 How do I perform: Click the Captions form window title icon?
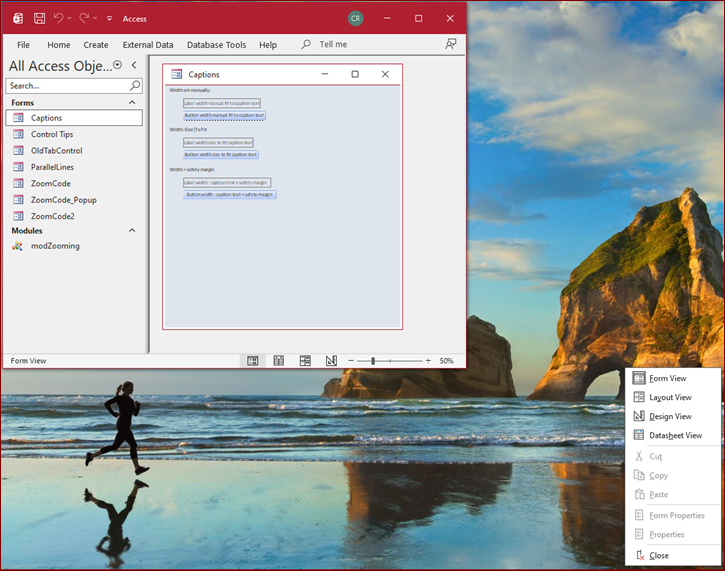[177, 74]
